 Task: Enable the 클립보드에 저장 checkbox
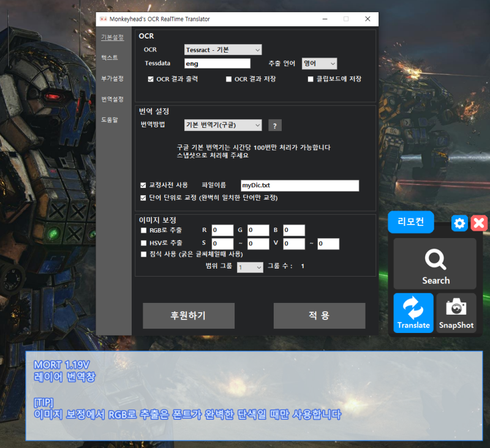[311, 80]
